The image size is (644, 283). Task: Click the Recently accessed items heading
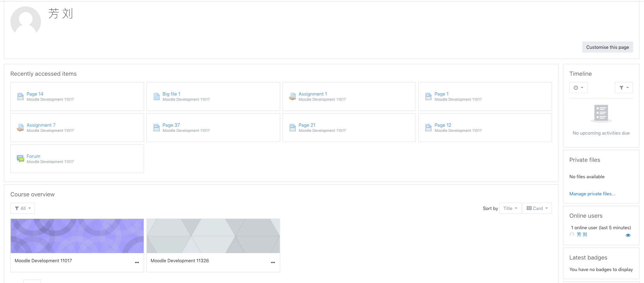coord(43,74)
